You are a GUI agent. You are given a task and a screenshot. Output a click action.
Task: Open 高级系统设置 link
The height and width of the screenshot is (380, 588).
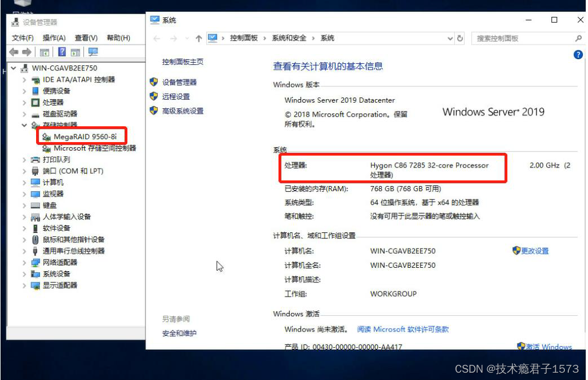(183, 111)
